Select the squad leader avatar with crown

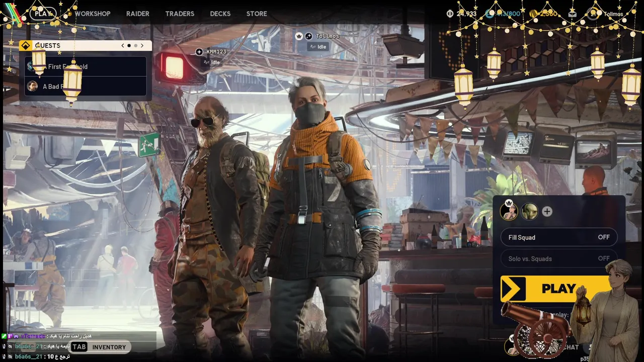509,211
